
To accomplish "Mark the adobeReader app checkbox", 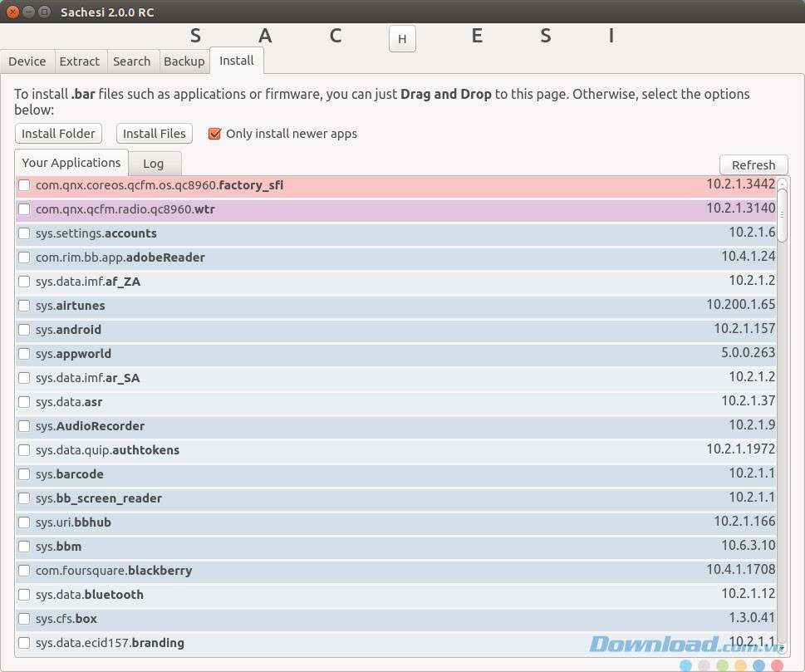I will click(25, 258).
